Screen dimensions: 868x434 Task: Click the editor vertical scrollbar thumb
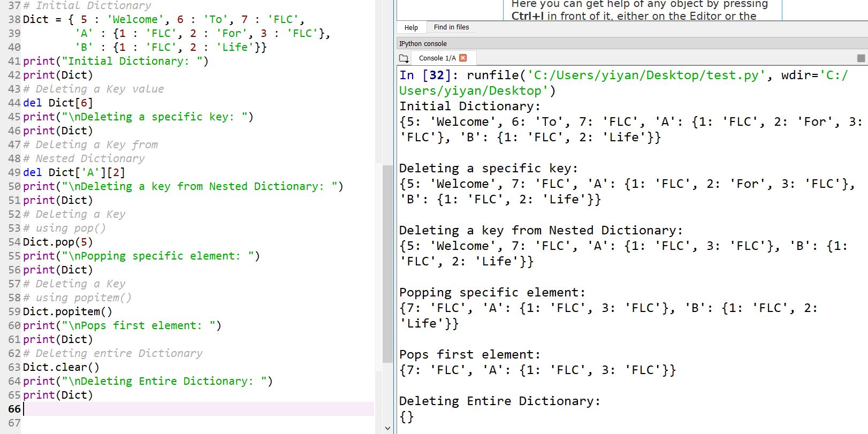(x=388, y=262)
